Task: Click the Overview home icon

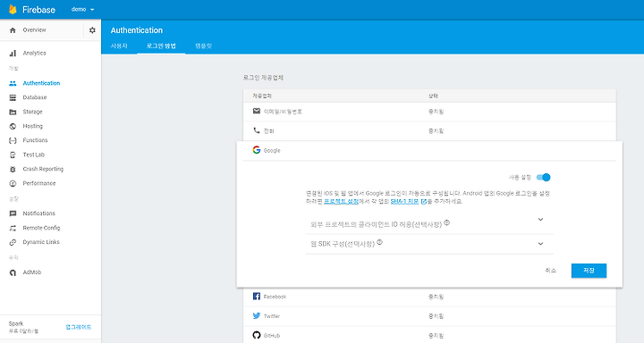Action: pyautogui.click(x=13, y=30)
